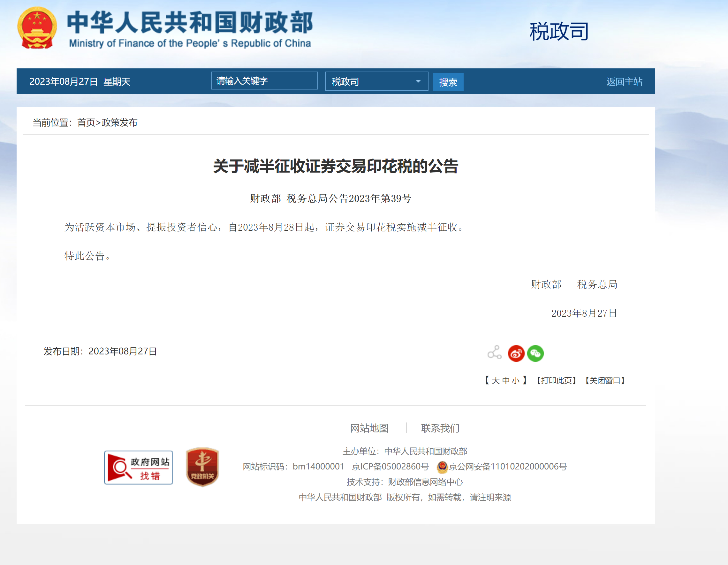Set font size to 中

point(506,381)
